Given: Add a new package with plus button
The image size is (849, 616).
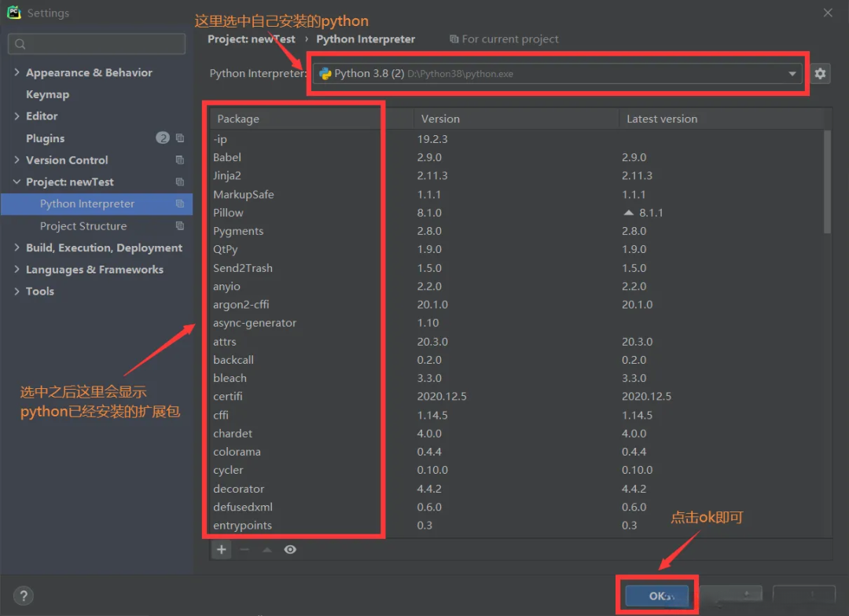Looking at the screenshot, I should pos(222,549).
